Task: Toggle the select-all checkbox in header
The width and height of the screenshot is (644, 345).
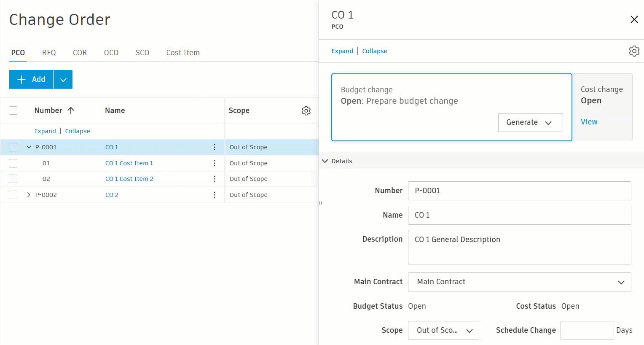Action: [13, 111]
